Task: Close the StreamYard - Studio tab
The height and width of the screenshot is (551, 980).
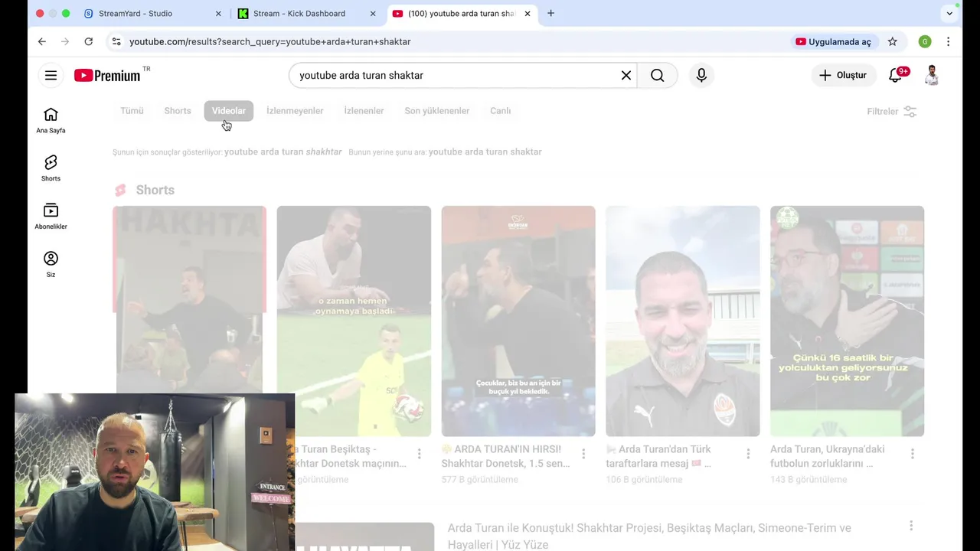Action: (x=218, y=13)
